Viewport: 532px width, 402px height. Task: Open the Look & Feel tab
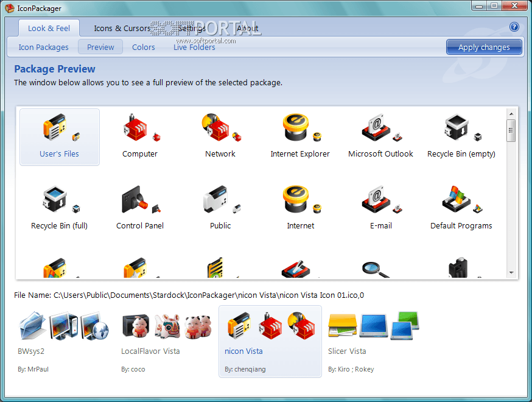(x=49, y=28)
